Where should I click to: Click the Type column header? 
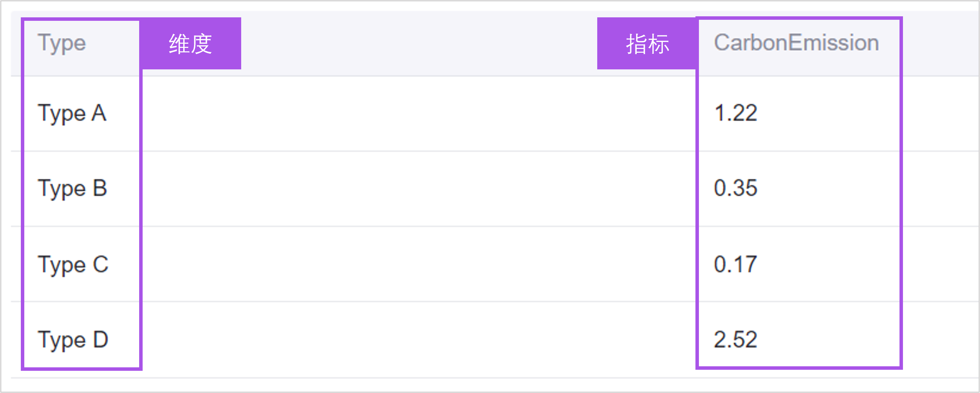[62, 43]
